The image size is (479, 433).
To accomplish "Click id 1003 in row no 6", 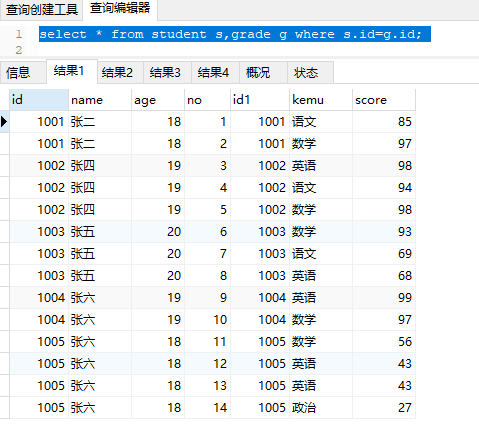I will (x=39, y=232).
